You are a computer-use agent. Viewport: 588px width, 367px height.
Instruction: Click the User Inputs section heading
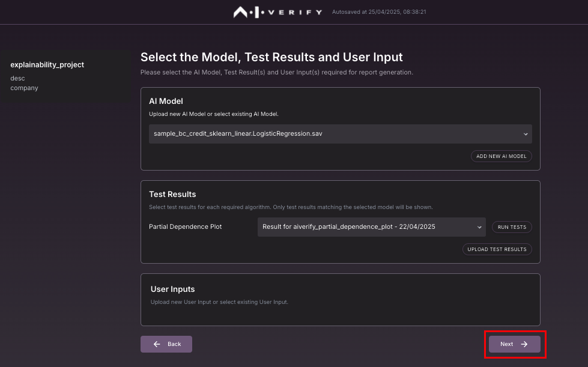(x=172, y=289)
